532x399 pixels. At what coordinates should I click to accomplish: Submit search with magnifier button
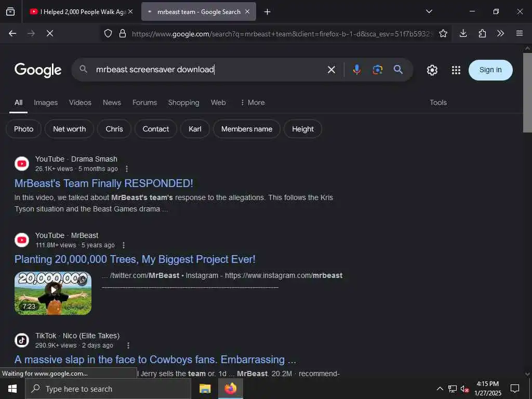398,70
